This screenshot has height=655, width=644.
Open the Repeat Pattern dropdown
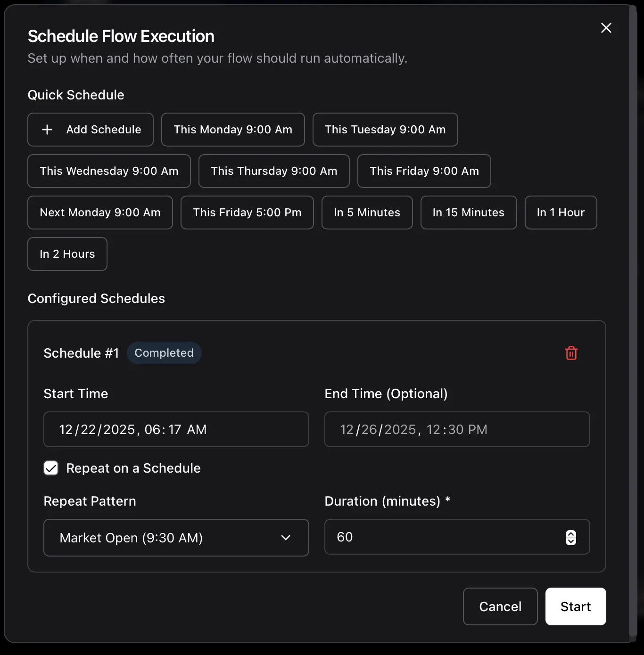click(x=176, y=537)
